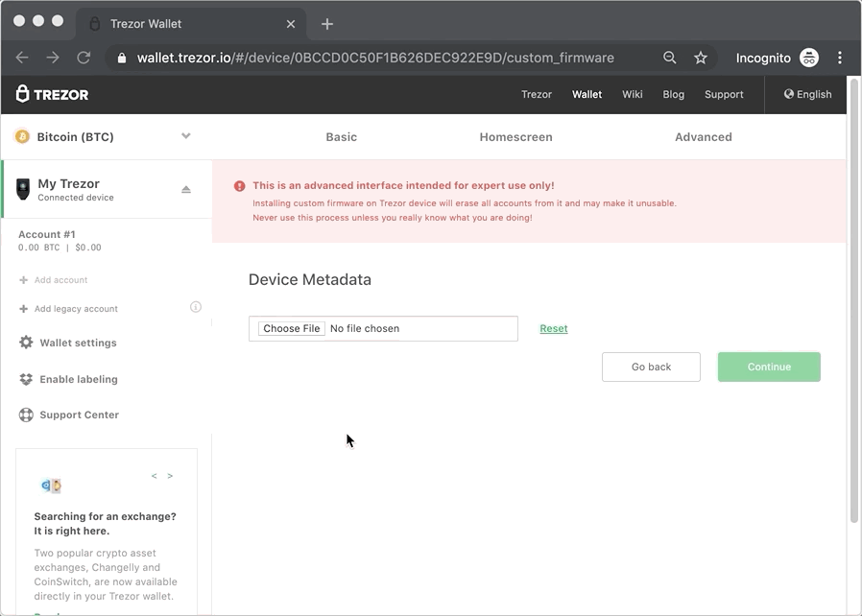The image size is (862, 616).
Task: Click the promo heading Searching for an exchange?
Action: pyautogui.click(x=105, y=516)
